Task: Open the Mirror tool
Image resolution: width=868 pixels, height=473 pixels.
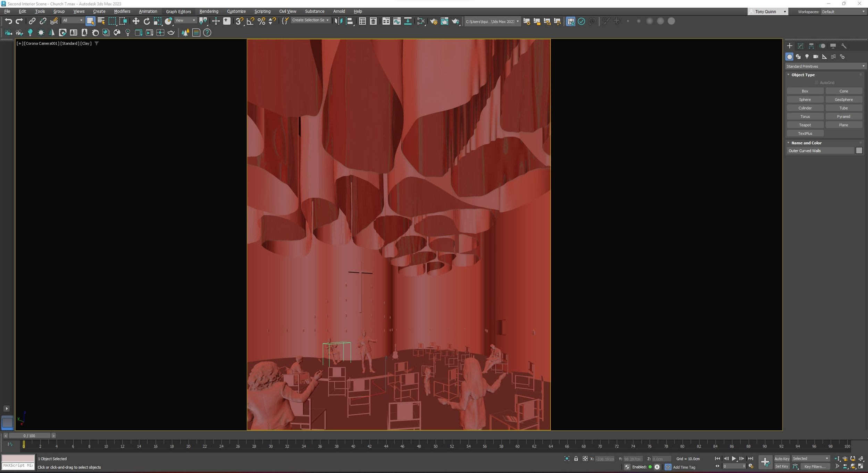Action: [x=338, y=21]
